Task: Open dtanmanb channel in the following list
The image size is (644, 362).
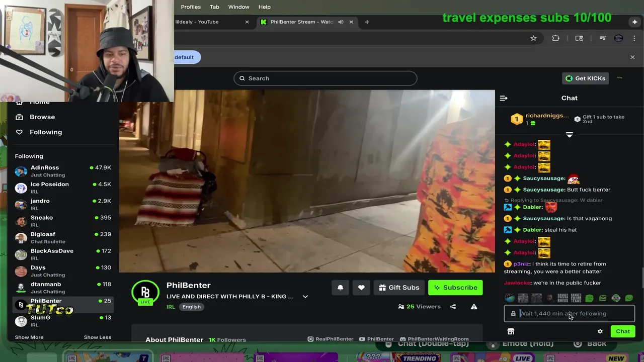Action: tap(63, 287)
